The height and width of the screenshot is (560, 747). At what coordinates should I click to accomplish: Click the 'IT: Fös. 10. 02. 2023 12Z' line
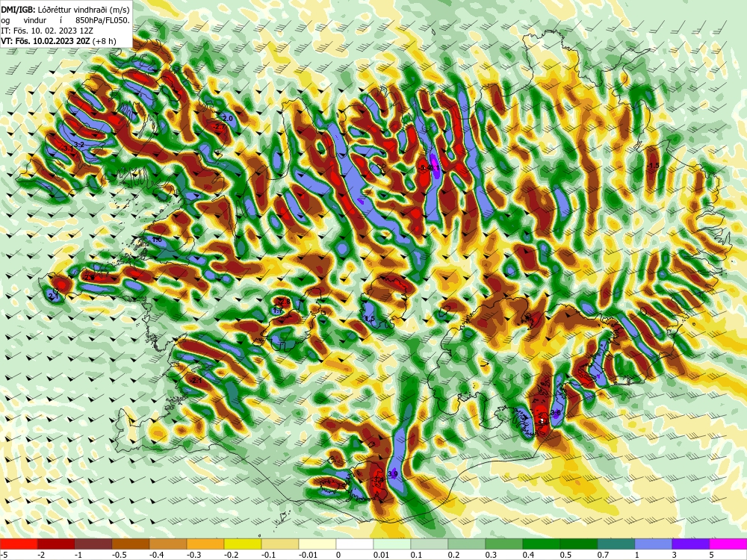47,31
